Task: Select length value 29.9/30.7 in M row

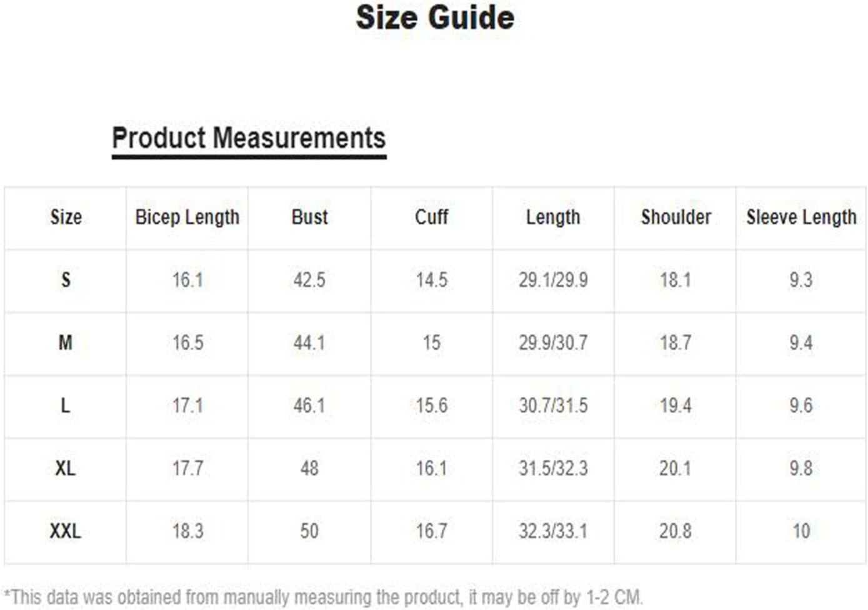Action: (x=553, y=342)
